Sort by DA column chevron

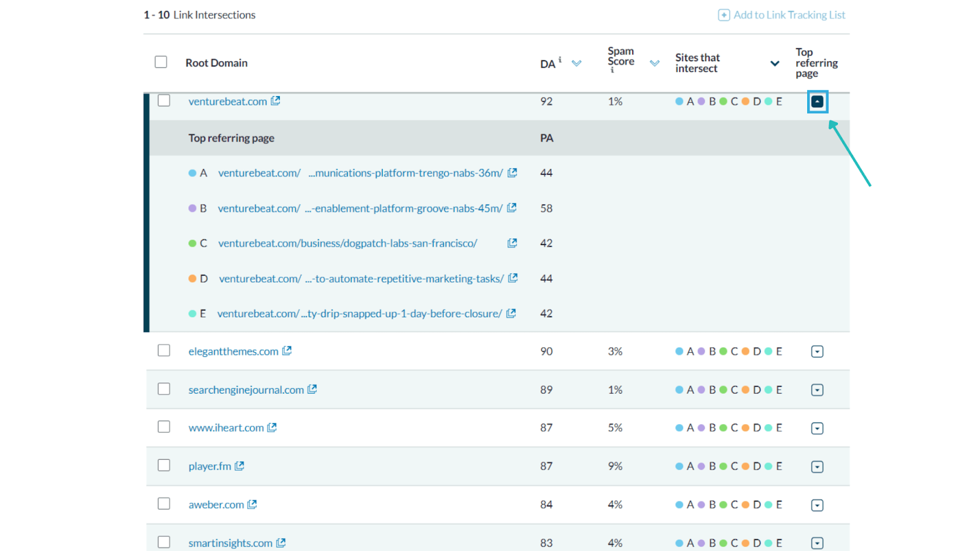(x=576, y=63)
